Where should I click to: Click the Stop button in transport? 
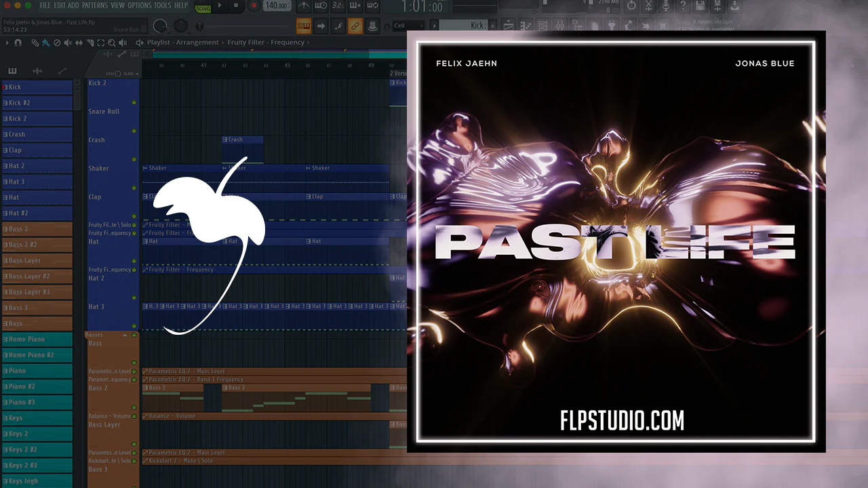[x=235, y=6]
